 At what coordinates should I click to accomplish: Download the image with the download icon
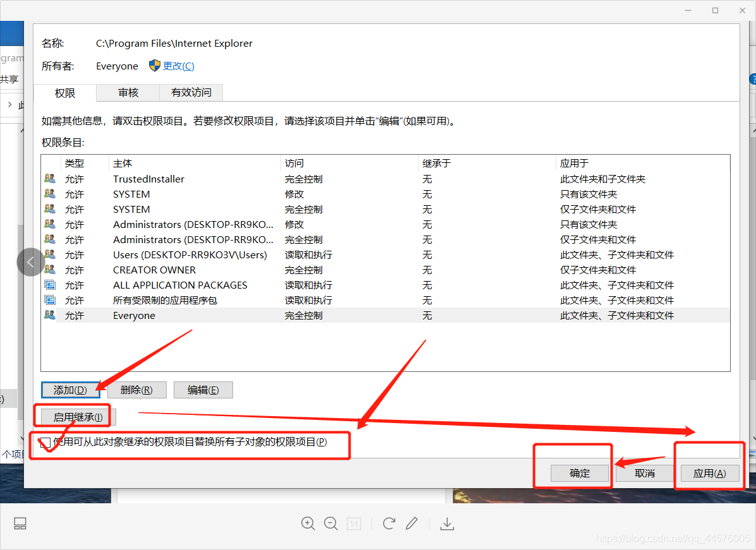(x=447, y=523)
